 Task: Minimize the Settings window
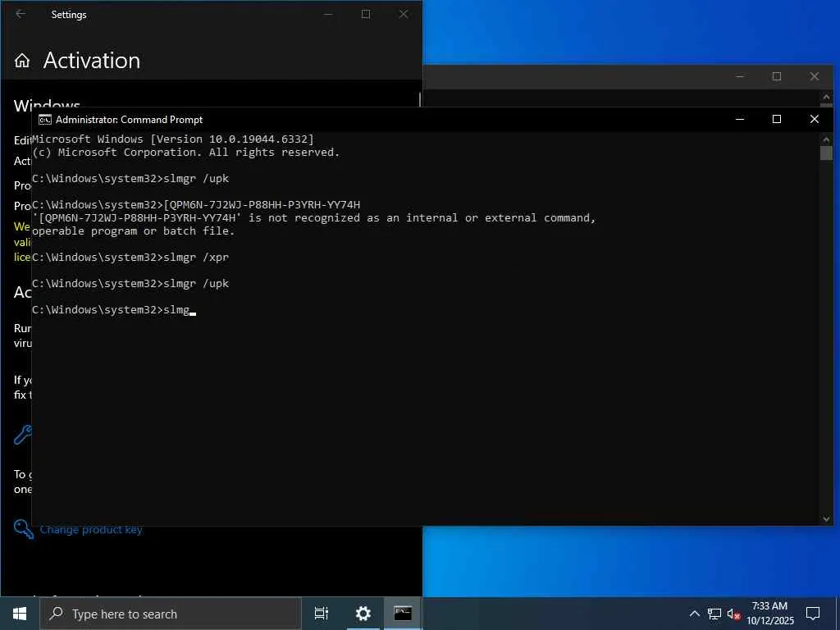[328, 14]
